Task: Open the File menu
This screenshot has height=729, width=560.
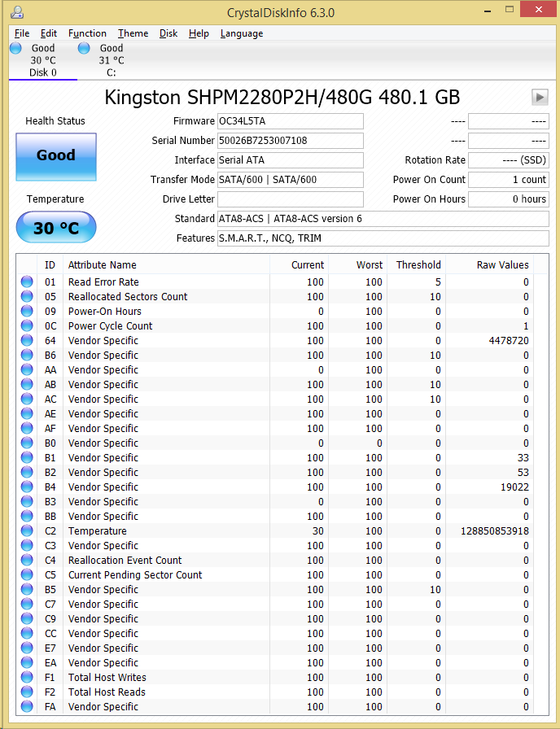Action: (x=22, y=33)
